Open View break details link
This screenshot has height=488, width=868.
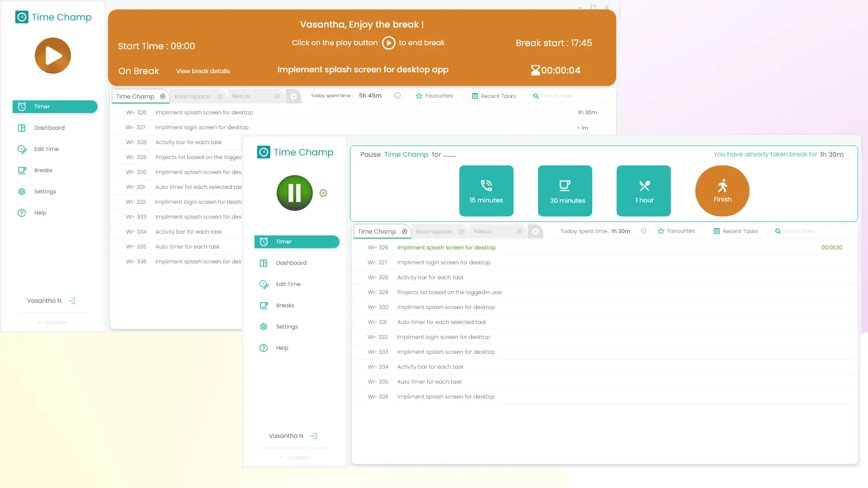(203, 71)
